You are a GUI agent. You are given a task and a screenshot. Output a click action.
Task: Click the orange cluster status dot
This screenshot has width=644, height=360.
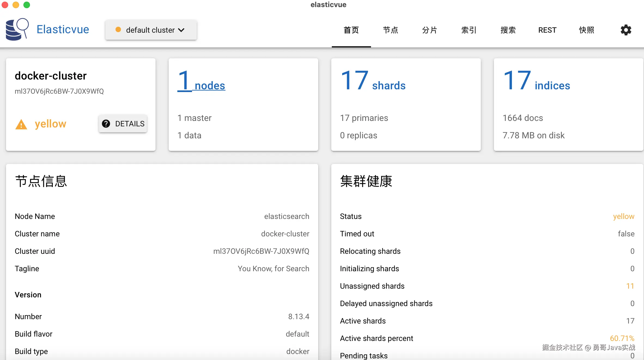[118, 30]
